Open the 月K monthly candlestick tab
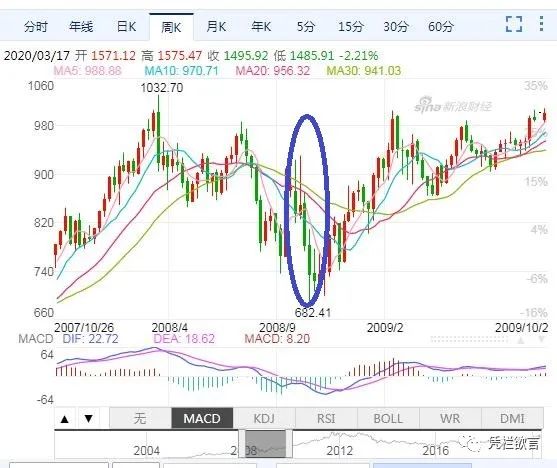557x468 pixels. pyautogui.click(x=216, y=27)
